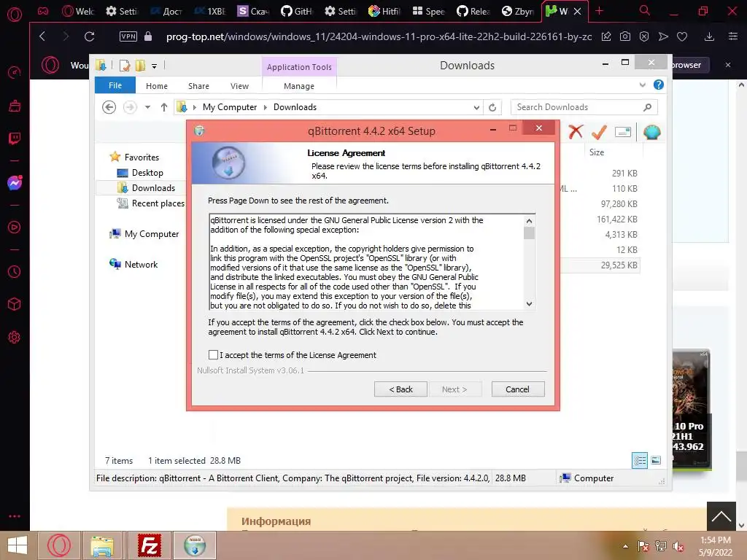Click the Search Downloads field
Screen dimensions: 747x560
(x=584, y=107)
